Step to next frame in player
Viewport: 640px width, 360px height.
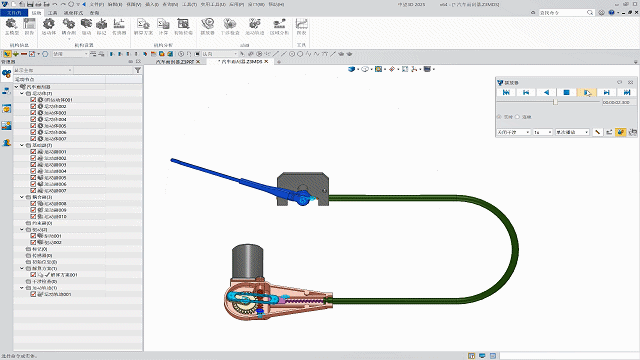pos(607,93)
